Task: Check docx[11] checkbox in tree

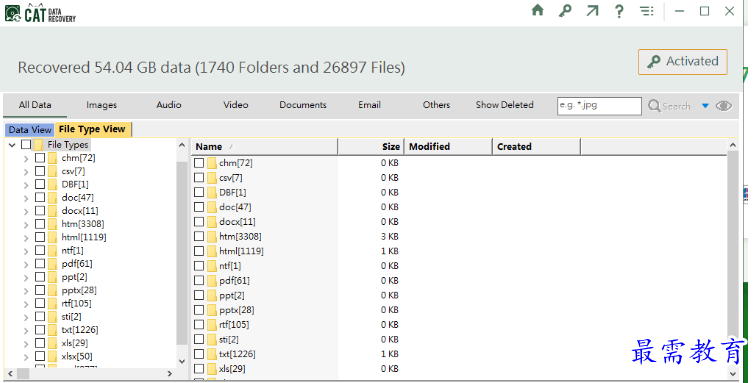Action: coord(40,211)
